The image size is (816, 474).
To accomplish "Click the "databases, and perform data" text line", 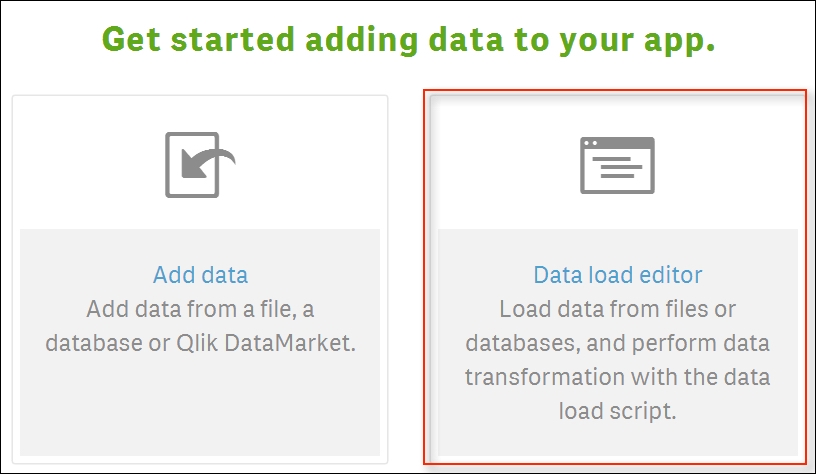I will click(618, 343).
